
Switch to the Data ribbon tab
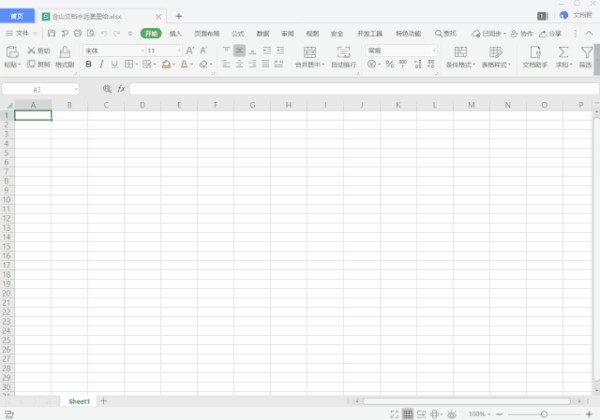(x=262, y=34)
